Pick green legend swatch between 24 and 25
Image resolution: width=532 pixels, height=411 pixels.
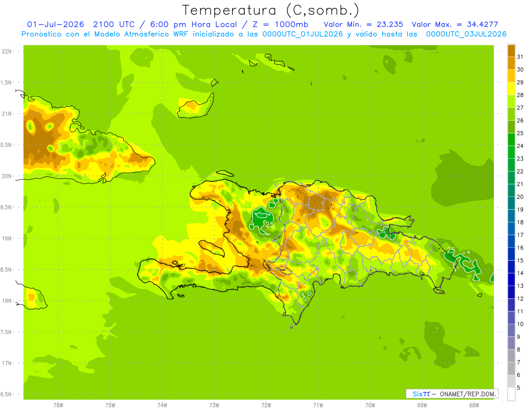512,139
